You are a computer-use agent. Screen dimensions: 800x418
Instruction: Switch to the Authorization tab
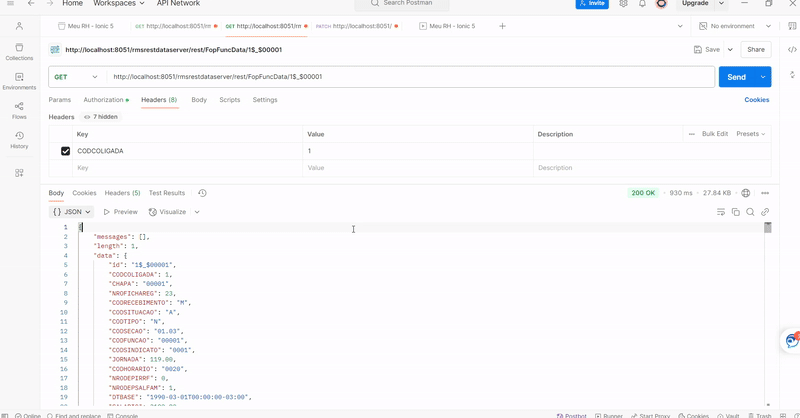106,100
